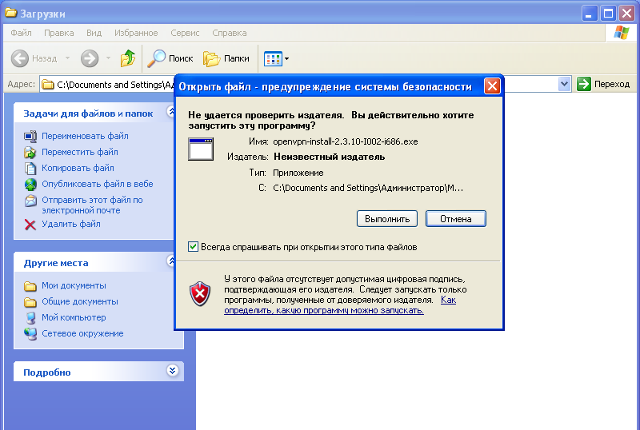Click the file name openvpn-install-2.3.10-I002-i686.exe

point(345,142)
